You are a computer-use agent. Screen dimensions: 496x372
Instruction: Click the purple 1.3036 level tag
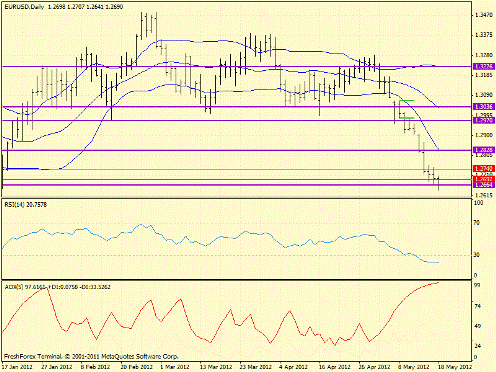pyautogui.click(x=484, y=107)
